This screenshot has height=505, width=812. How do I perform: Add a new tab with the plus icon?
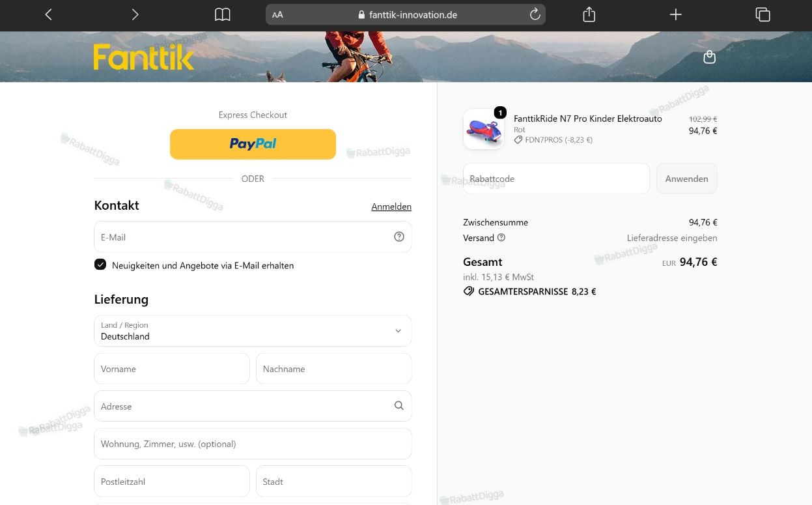676,14
